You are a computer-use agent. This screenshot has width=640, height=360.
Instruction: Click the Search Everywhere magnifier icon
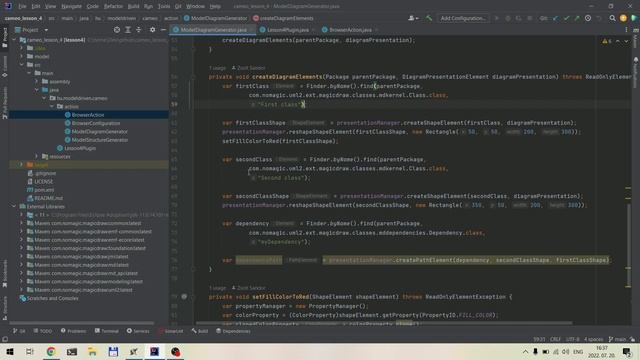(x=612, y=18)
